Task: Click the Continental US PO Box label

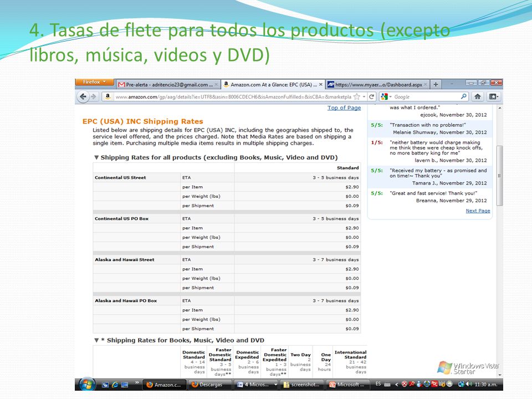Action: [121, 218]
